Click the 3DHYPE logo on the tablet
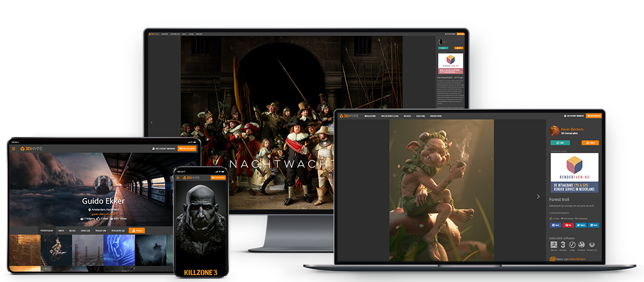This screenshot has height=282, width=644. (x=31, y=149)
